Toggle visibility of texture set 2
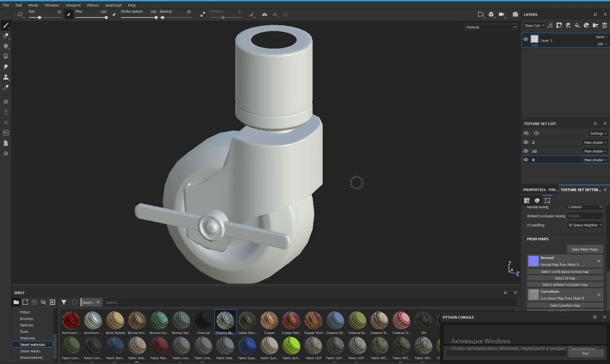 click(x=526, y=142)
